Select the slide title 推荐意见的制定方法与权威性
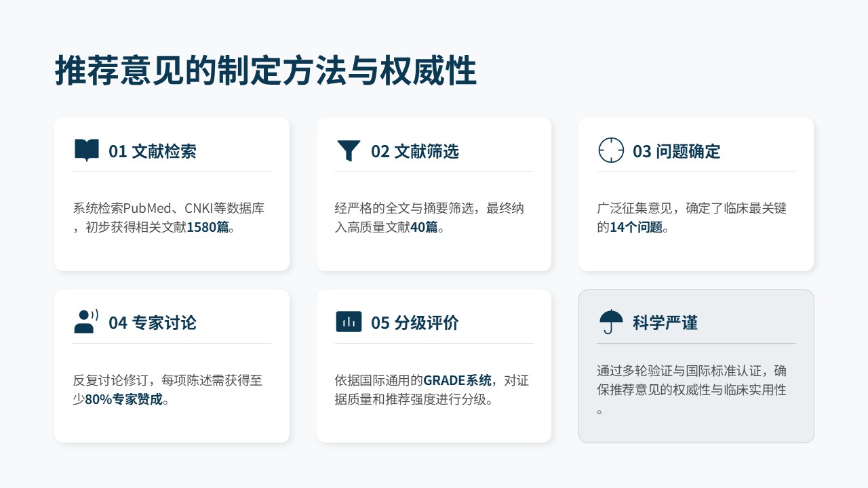Image resolution: width=868 pixels, height=488 pixels. pos(265,71)
